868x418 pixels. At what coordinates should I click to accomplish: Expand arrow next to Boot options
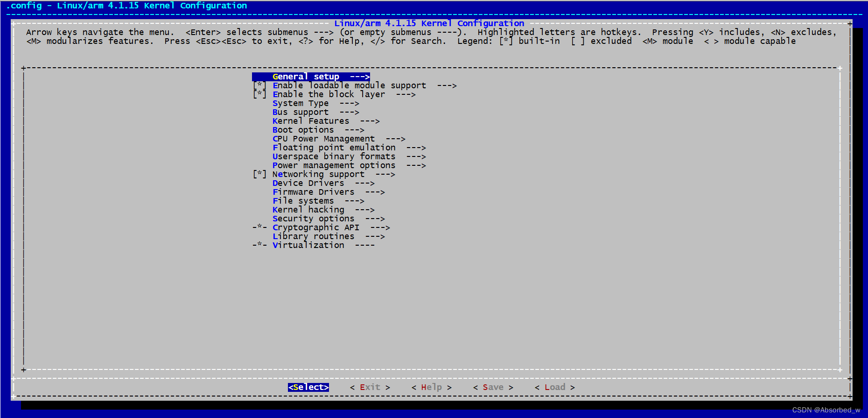click(x=354, y=130)
